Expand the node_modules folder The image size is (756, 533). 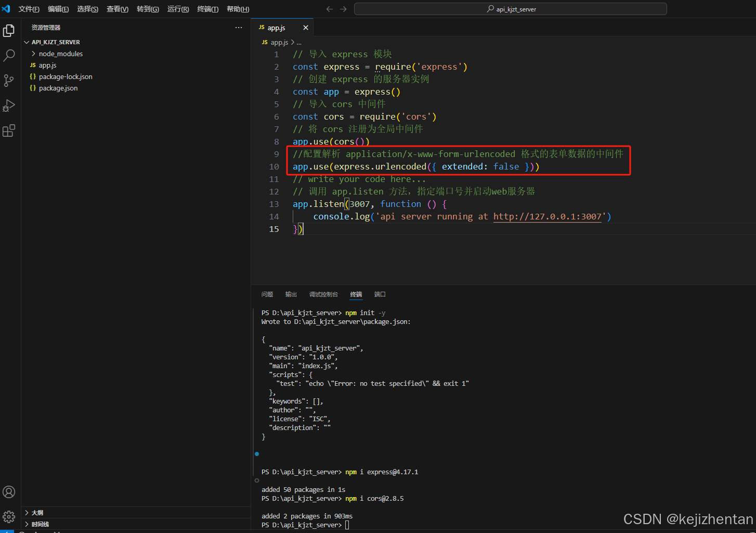tap(34, 54)
